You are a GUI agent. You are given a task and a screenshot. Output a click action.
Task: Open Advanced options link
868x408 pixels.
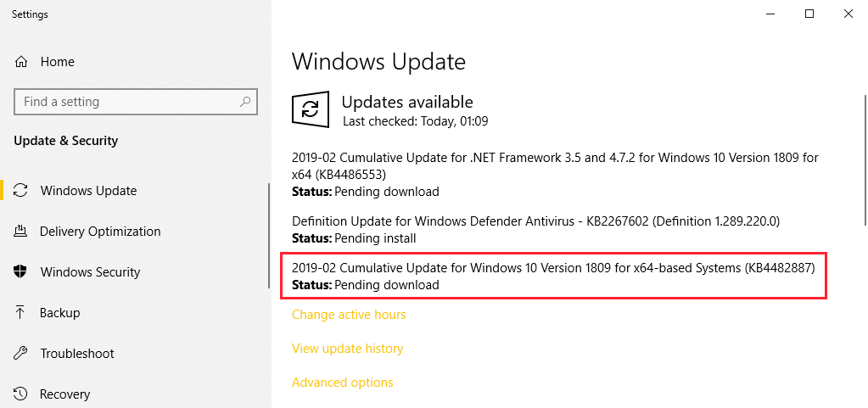point(343,383)
